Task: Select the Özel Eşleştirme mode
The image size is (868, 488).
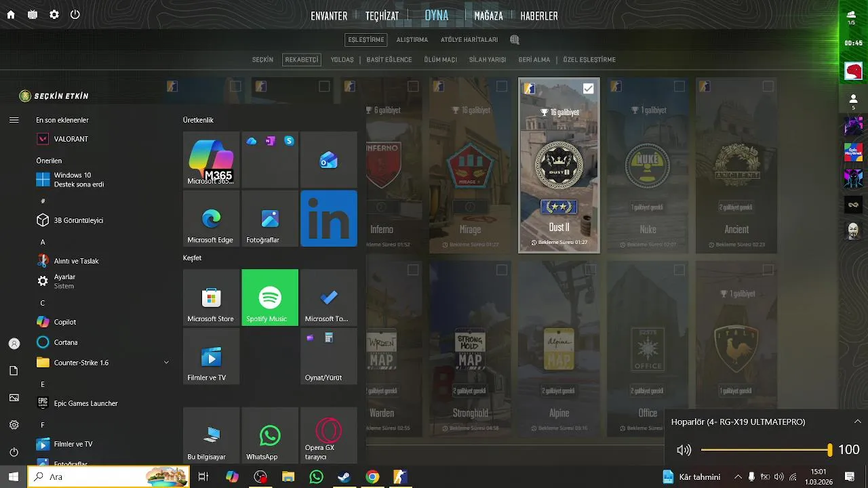Action: tap(589, 60)
